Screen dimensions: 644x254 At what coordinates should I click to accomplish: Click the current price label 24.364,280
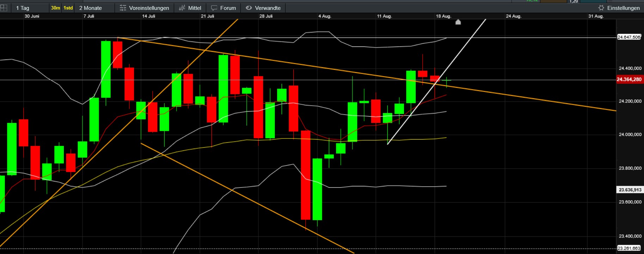coord(630,79)
